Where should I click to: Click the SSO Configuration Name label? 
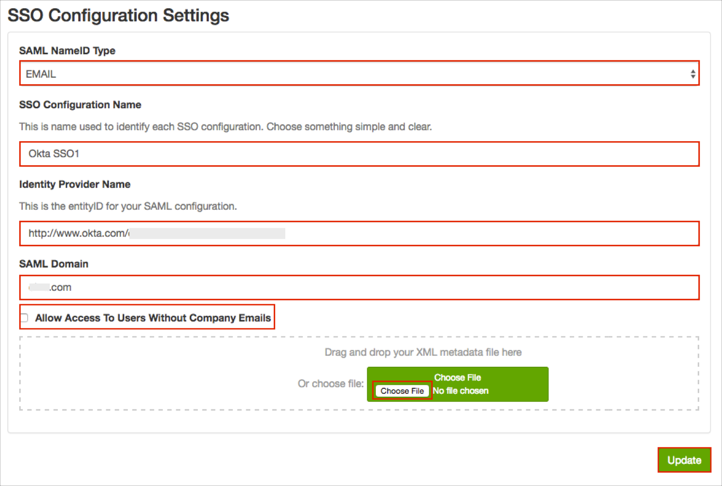click(80, 105)
